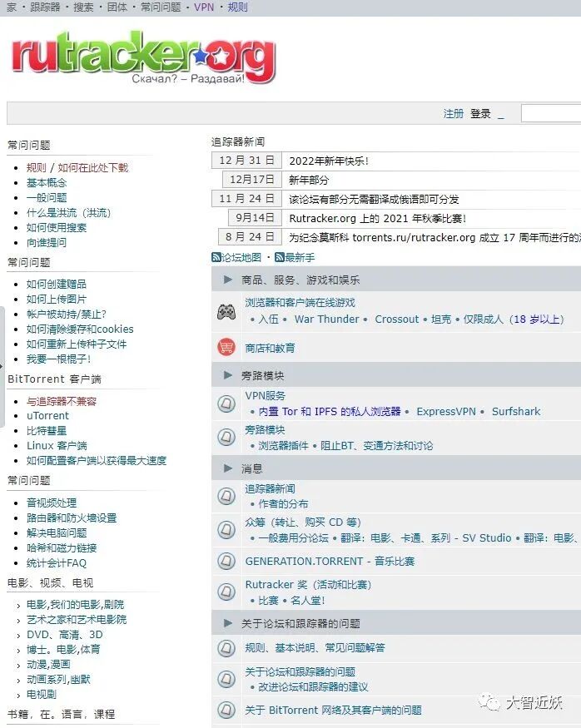The height and width of the screenshot is (728, 581).
Task: Click the gamepad icon for online games
Action: tap(226, 311)
